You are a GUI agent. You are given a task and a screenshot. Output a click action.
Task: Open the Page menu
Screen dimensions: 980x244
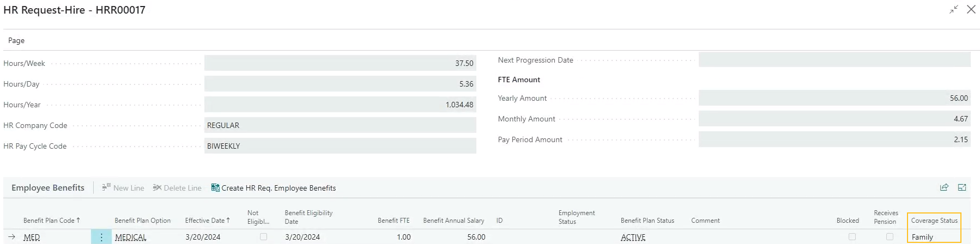[16, 40]
